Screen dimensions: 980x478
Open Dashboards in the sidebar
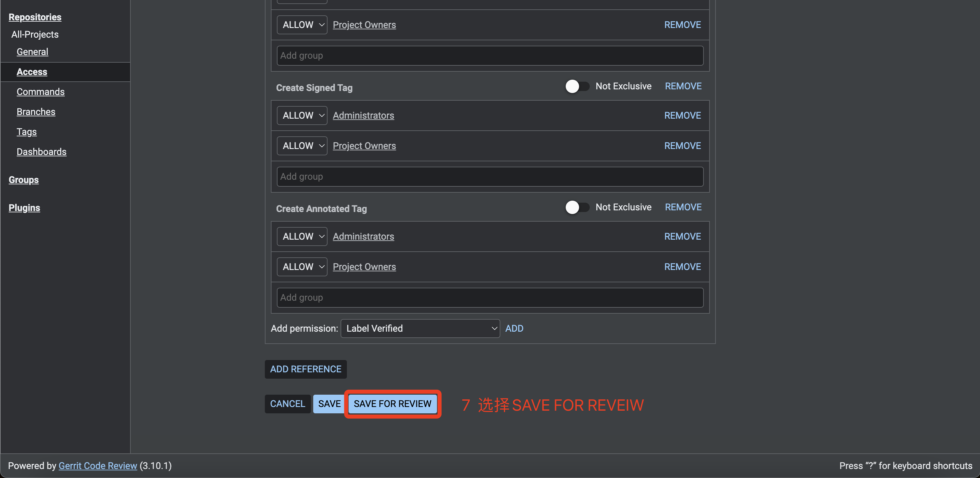pos(41,152)
